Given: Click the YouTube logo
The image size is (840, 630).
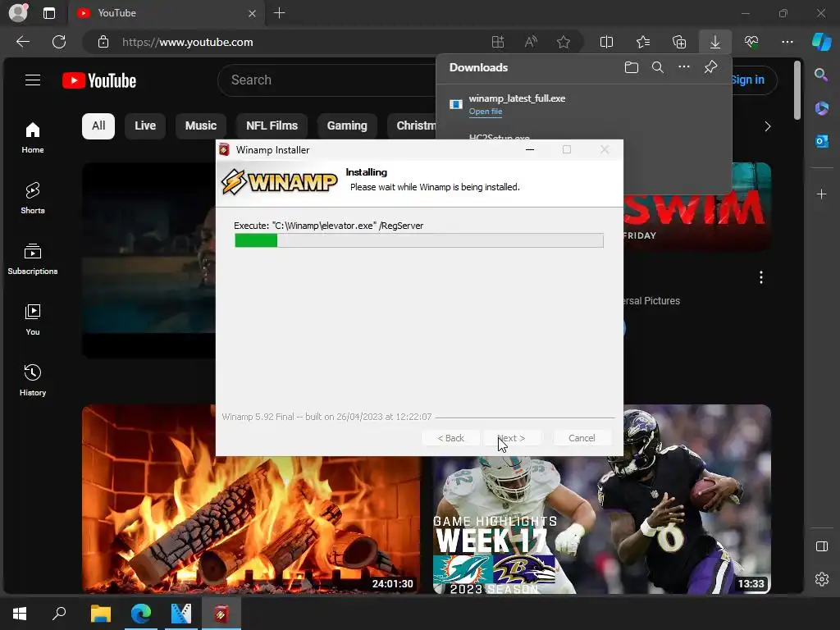Looking at the screenshot, I should coord(99,80).
